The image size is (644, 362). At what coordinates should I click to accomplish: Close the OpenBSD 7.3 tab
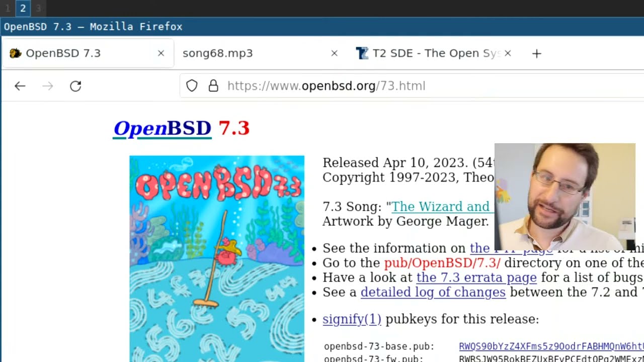161,53
